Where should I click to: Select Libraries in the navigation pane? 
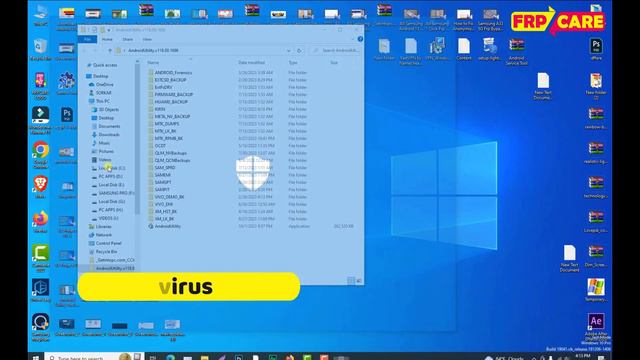[103, 227]
